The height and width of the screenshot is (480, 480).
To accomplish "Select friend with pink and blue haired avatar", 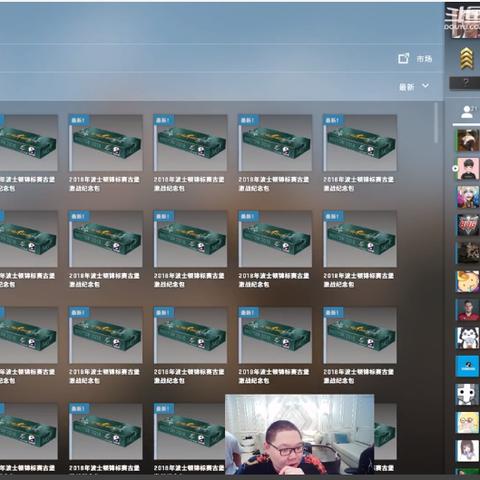I will pos(468,197).
